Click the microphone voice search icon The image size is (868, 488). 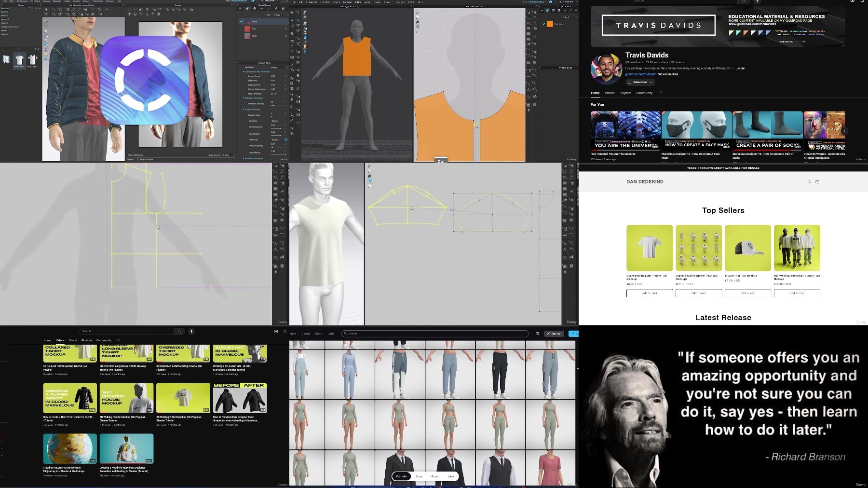pyautogui.click(x=191, y=331)
